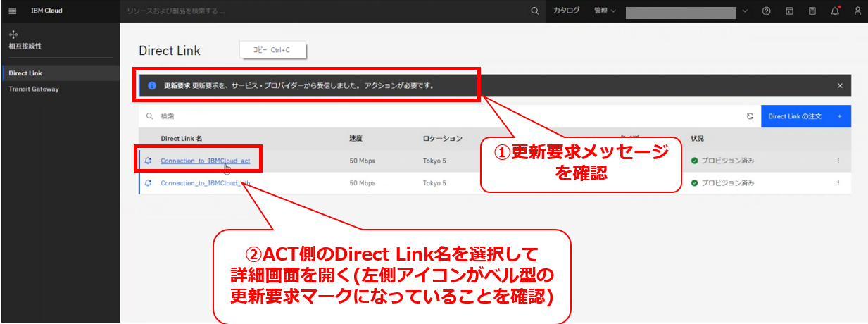Click Tokyo 5 in the act row
Image resolution: width=868 pixels, height=324 pixels.
434,161
